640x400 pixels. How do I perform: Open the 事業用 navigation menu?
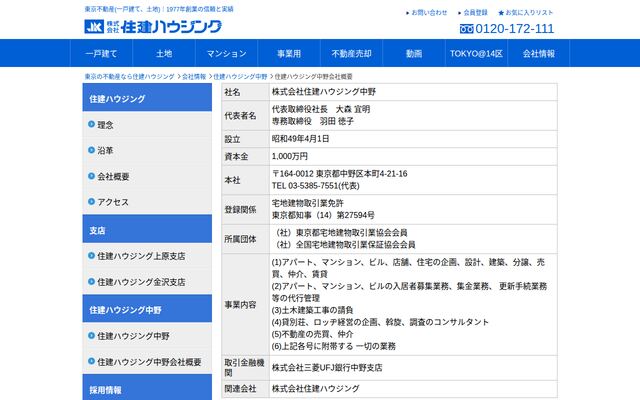pyautogui.click(x=289, y=53)
